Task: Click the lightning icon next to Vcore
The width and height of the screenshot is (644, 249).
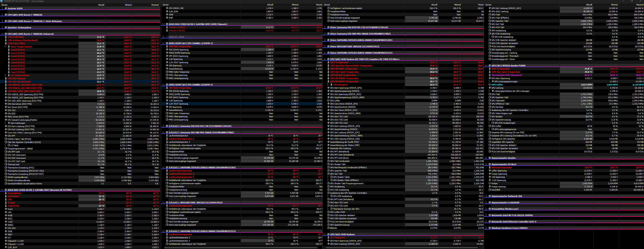Action: [6, 209]
